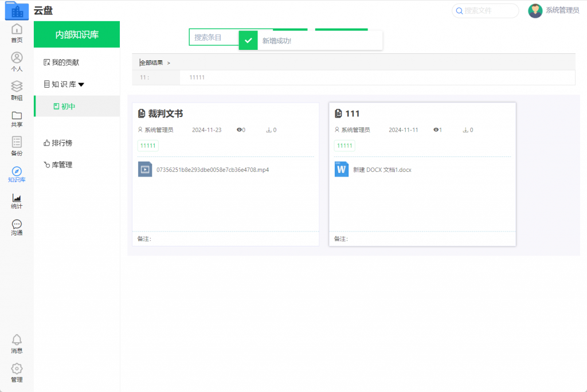Screen dimensions: 587x392
Task: Click the 11111 tag on 裁判文书 card
Action: coord(148,146)
